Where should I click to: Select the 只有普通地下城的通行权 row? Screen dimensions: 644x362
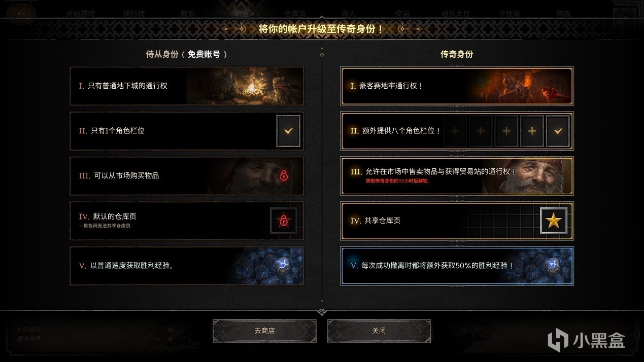[x=187, y=86]
